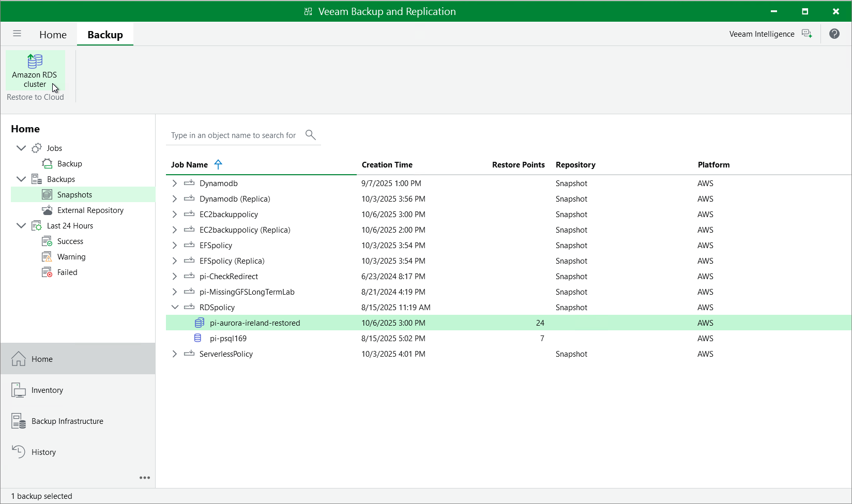Open the History view icon

(19, 452)
